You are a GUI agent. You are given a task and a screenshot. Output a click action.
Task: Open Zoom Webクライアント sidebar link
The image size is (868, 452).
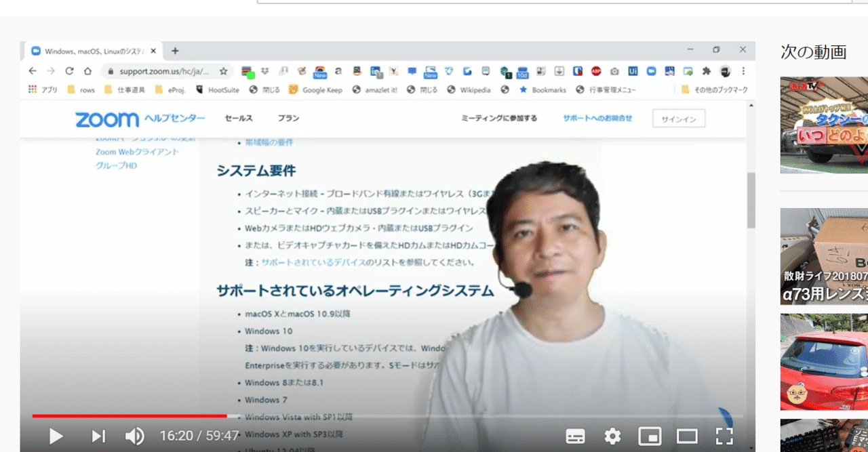point(137,152)
